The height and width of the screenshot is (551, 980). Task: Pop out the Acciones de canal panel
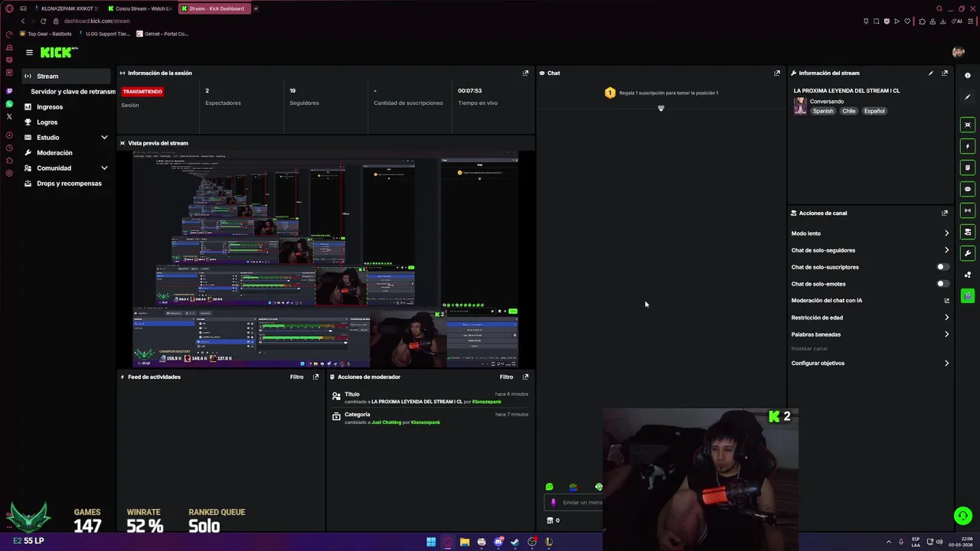coord(945,213)
